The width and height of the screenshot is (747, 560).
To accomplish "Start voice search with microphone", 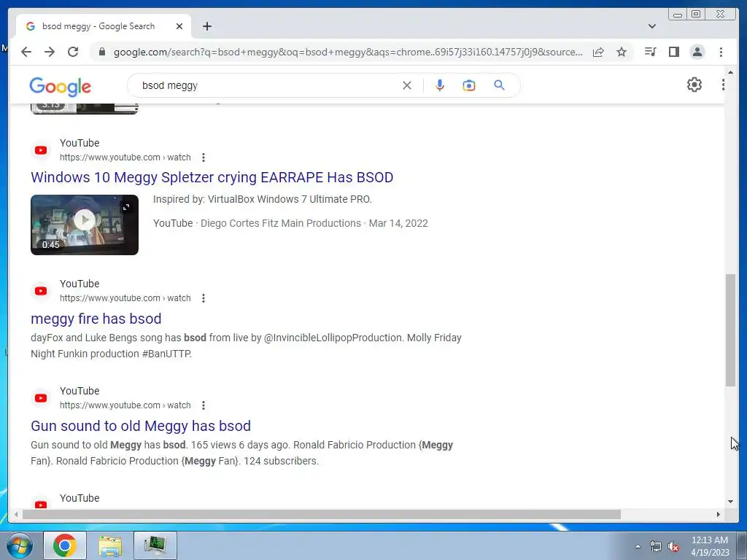I will (x=440, y=85).
